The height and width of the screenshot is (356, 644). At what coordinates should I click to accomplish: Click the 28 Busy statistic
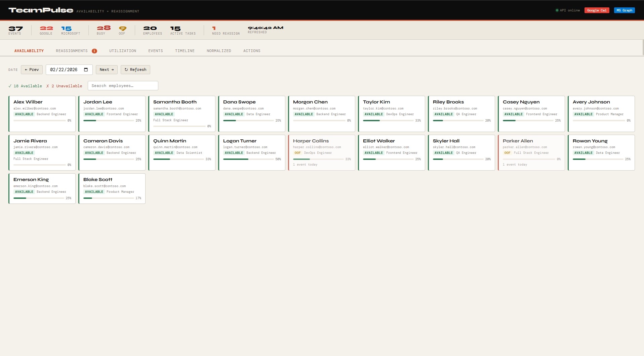click(x=104, y=30)
